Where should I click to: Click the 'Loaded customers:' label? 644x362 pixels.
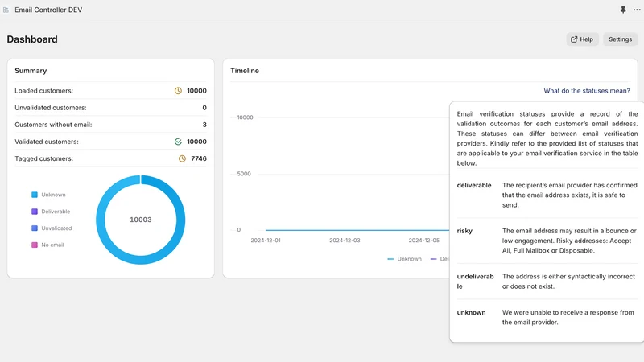click(x=44, y=91)
